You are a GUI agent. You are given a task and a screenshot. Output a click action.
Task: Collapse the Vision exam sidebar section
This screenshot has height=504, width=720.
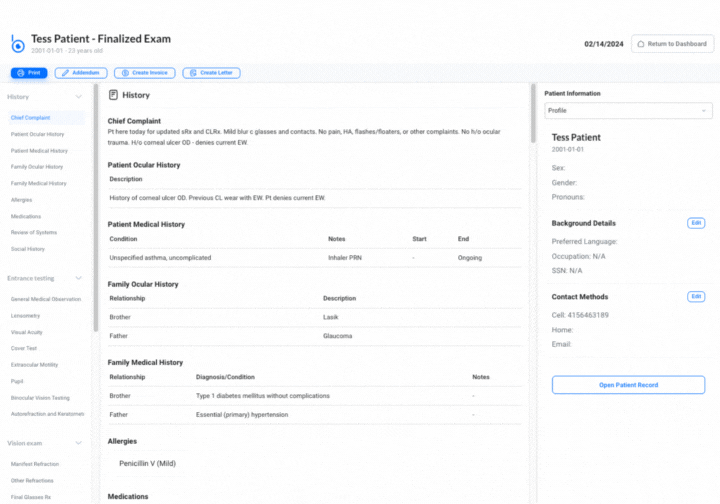[x=79, y=443]
